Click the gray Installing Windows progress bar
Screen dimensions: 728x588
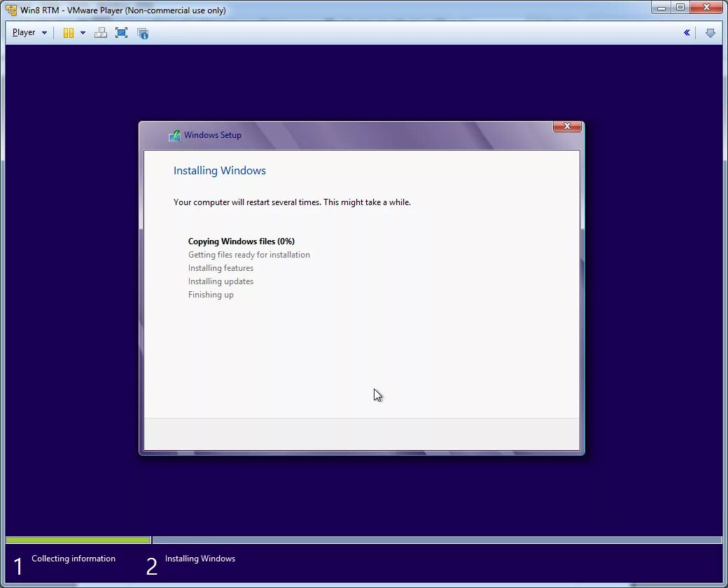click(437, 540)
